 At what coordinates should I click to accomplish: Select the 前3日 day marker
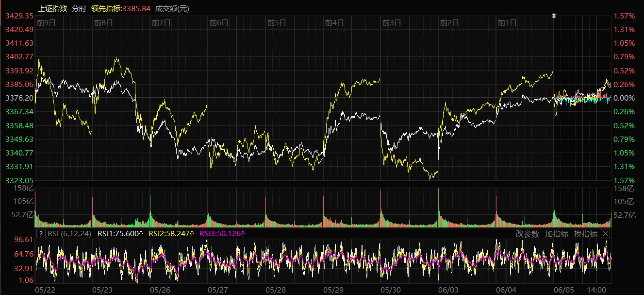[x=392, y=22]
